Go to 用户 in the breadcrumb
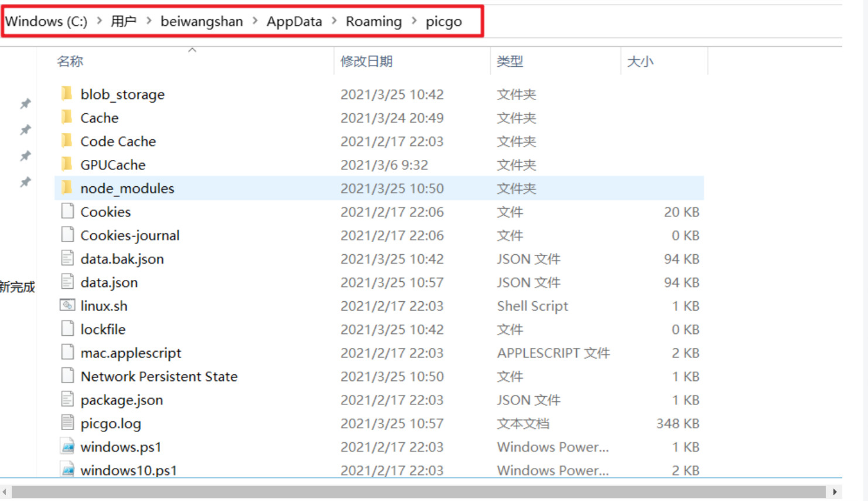 point(124,21)
